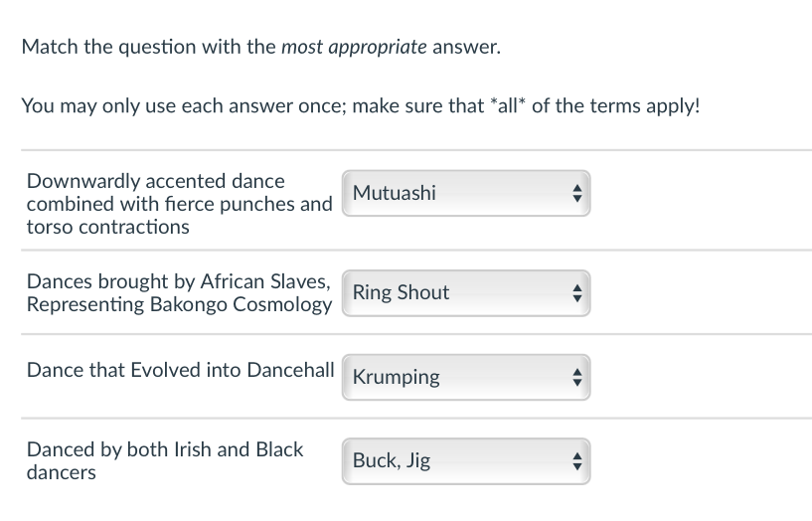The width and height of the screenshot is (812, 521).
Task: Click the up arrow in Mutuashi selector
Action: (577, 188)
